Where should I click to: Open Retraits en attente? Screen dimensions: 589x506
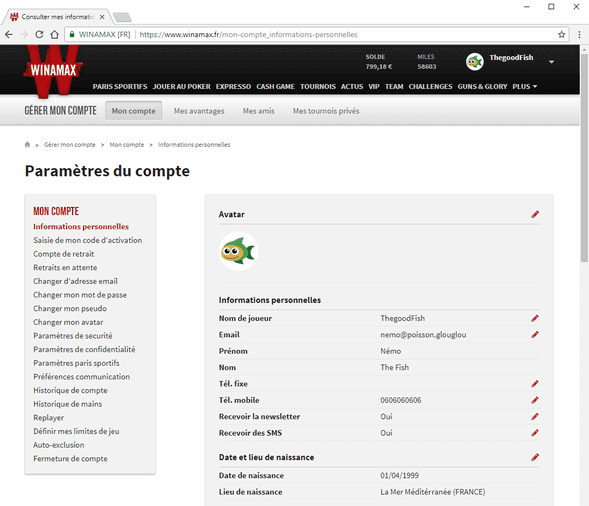point(65,267)
